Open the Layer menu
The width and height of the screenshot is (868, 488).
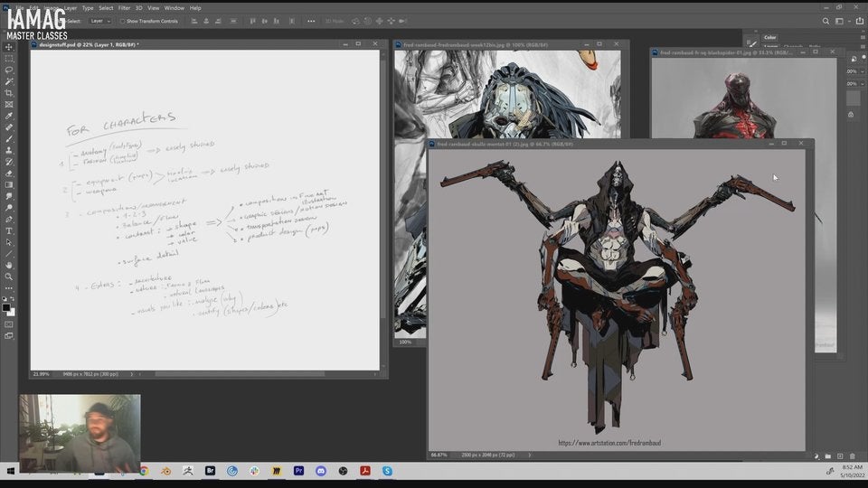click(71, 8)
